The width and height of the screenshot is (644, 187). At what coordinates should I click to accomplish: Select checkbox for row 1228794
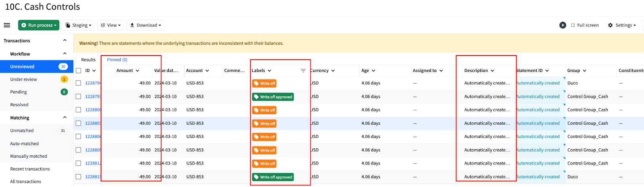[x=78, y=83]
